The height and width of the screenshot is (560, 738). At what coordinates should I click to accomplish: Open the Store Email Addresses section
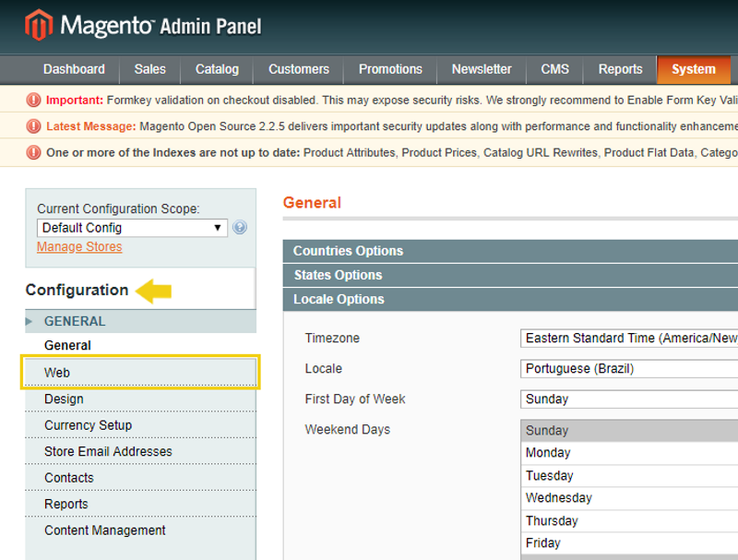pyautogui.click(x=141, y=452)
